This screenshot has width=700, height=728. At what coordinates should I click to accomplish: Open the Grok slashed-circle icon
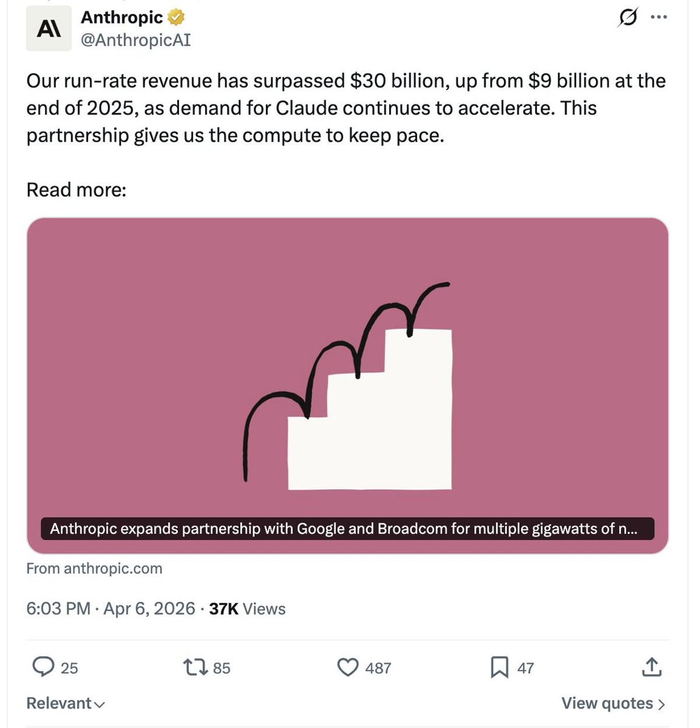click(627, 17)
